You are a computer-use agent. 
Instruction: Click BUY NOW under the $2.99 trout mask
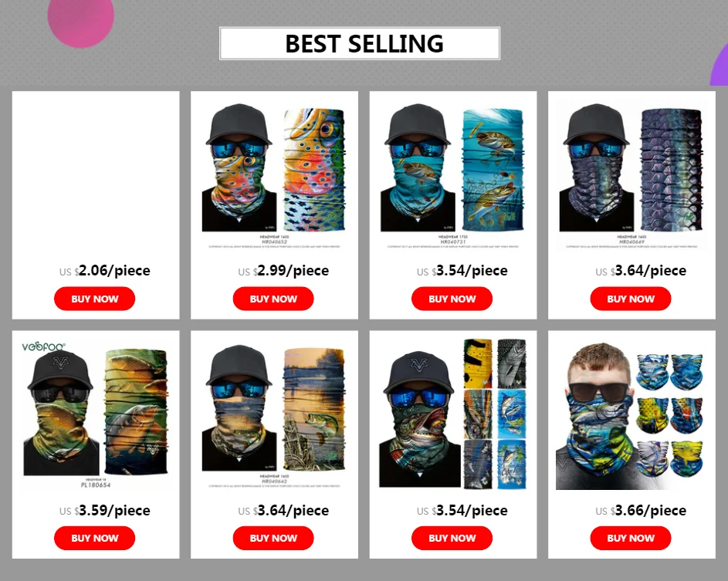click(x=273, y=299)
